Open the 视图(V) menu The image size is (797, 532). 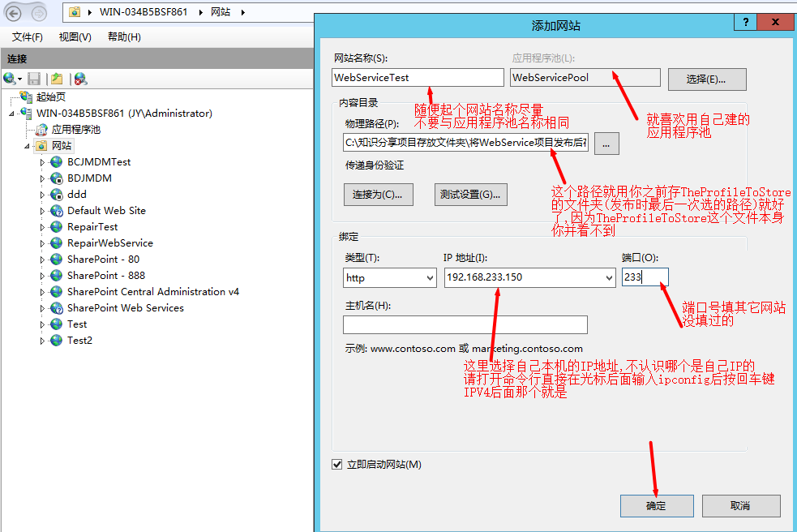(x=75, y=37)
